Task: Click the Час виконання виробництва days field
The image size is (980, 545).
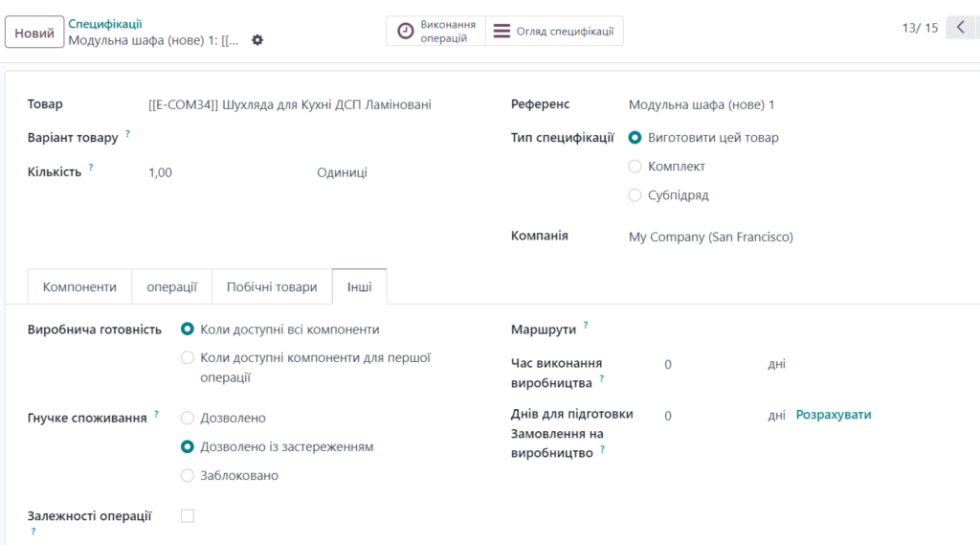Action: [711, 364]
